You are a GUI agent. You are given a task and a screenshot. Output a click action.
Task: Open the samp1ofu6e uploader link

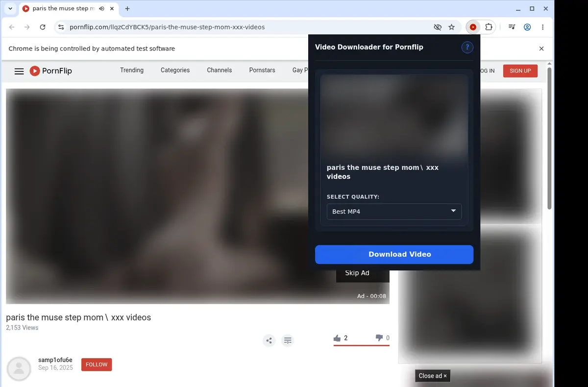pos(55,360)
